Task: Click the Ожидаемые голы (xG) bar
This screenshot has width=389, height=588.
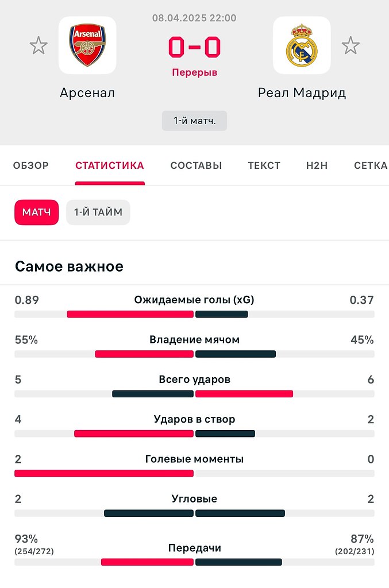Action: coord(194,314)
